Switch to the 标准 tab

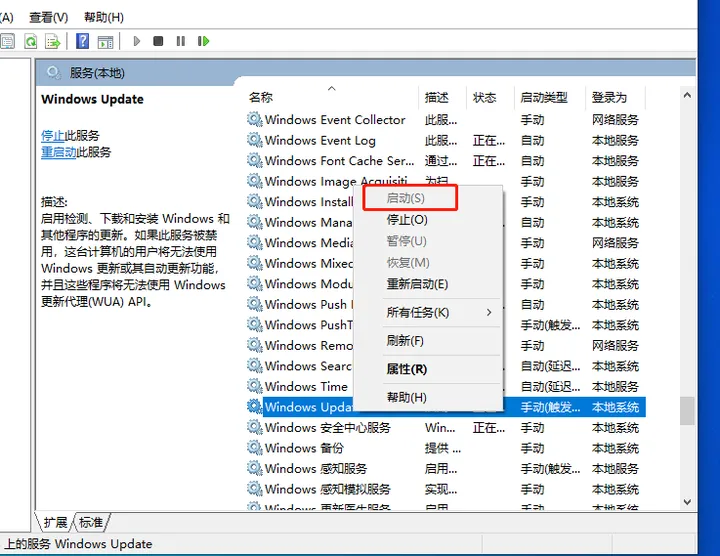[91, 522]
